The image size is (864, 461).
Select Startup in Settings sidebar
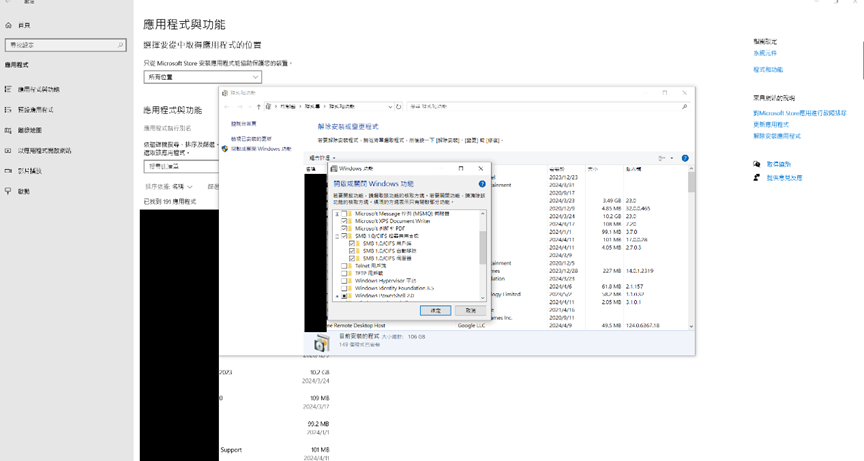(23, 191)
